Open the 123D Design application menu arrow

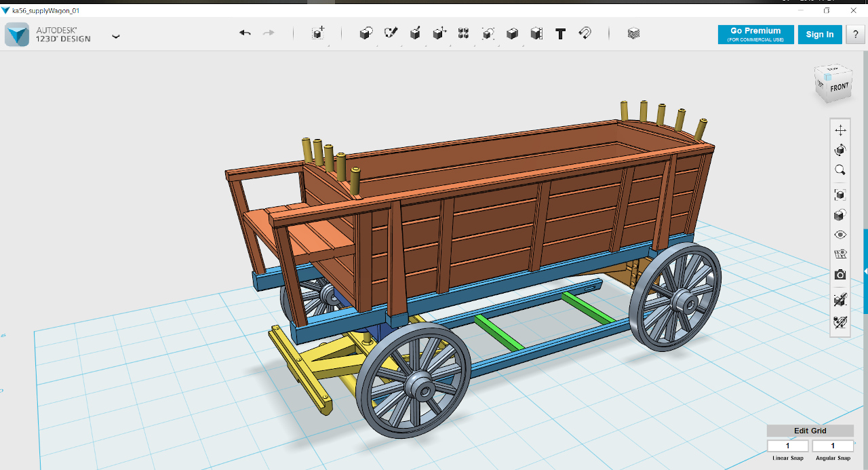[x=116, y=37]
